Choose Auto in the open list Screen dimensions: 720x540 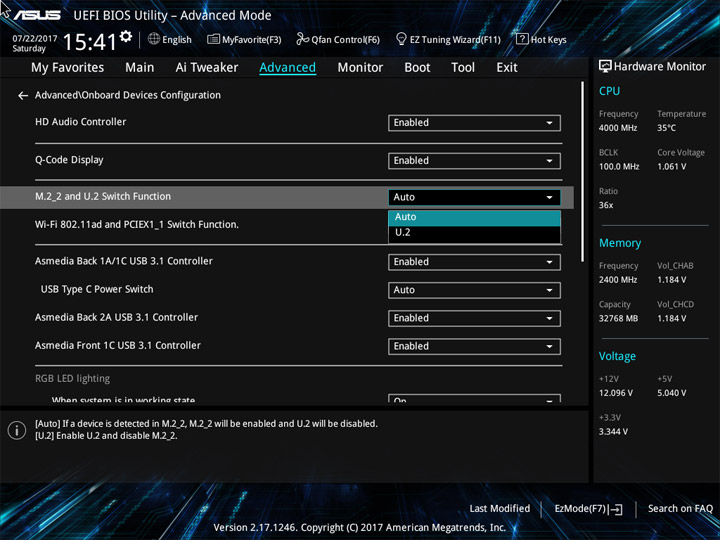[x=474, y=218]
